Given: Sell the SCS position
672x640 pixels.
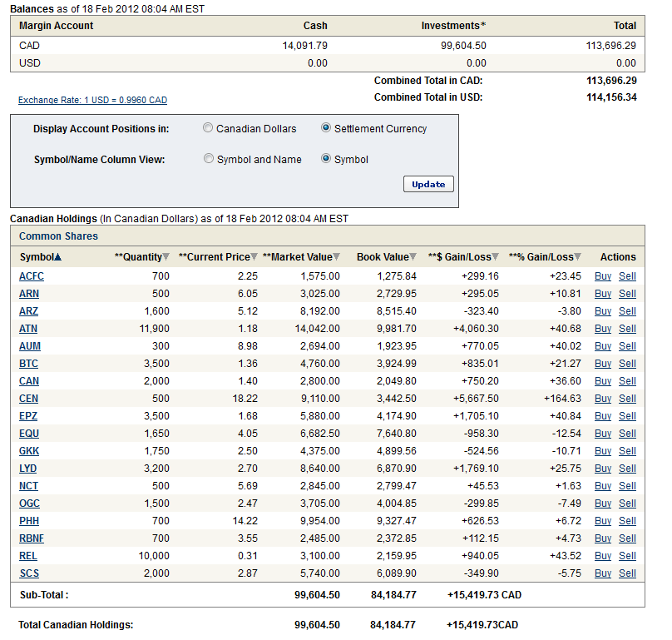Looking at the screenshot, I should 627,573.
